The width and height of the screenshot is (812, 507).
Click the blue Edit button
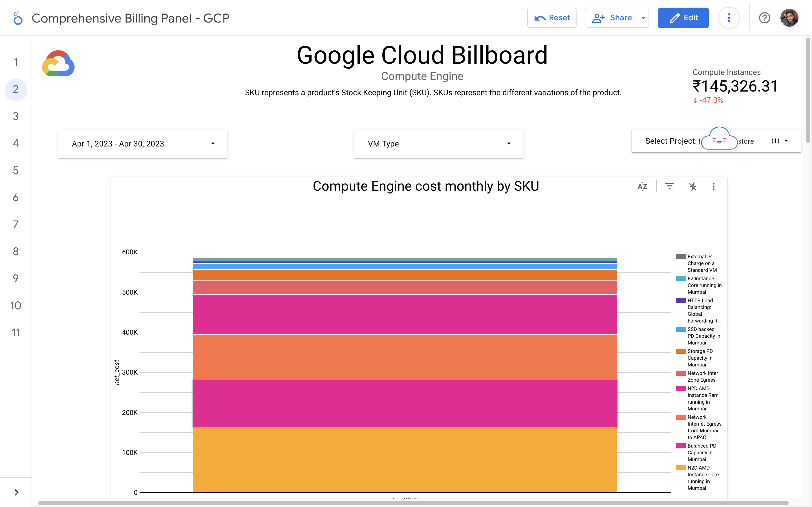[x=683, y=18]
